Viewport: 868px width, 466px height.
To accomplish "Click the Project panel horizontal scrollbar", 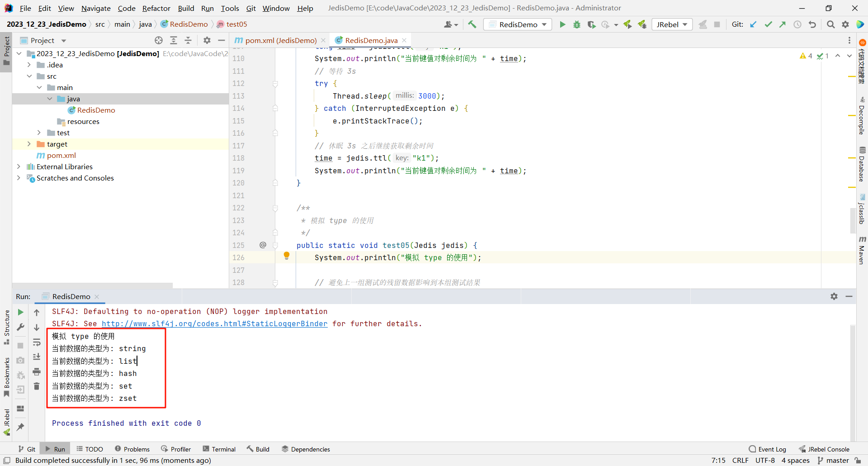I will pyautogui.click(x=93, y=285).
